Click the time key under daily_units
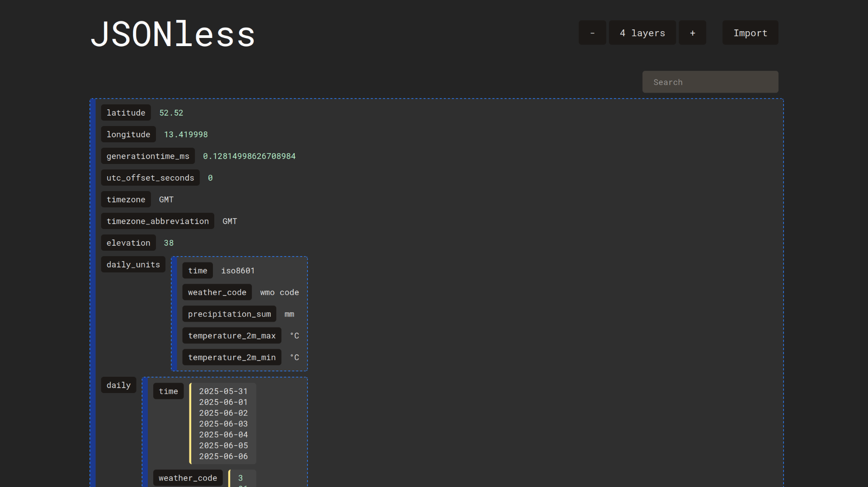Viewport: 868px width, 487px height. click(x=198, y=271)
